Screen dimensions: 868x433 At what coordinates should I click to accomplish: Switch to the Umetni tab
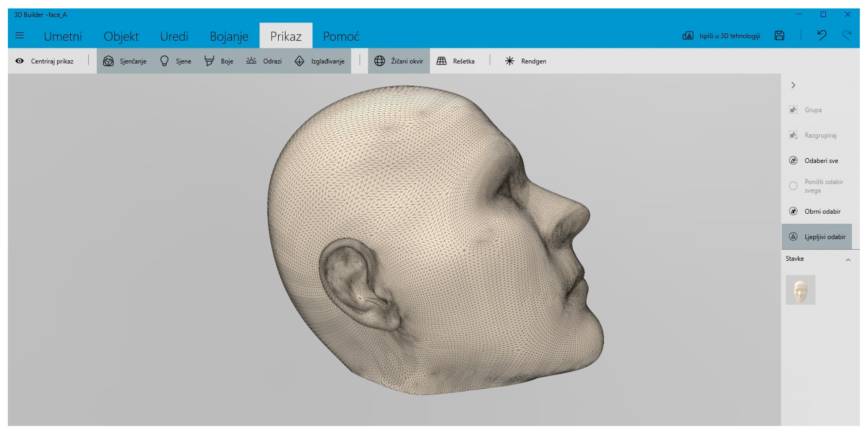(x=63, y=36)
